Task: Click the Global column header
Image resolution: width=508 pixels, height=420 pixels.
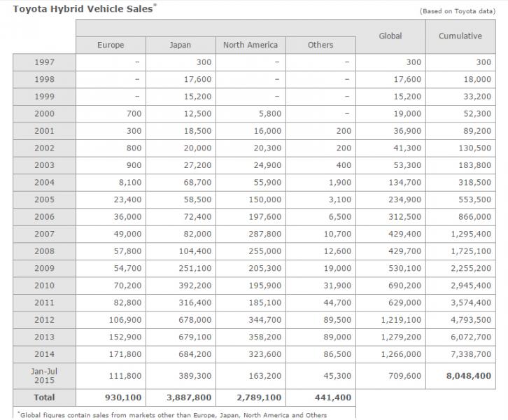Action: coord(390,36)
